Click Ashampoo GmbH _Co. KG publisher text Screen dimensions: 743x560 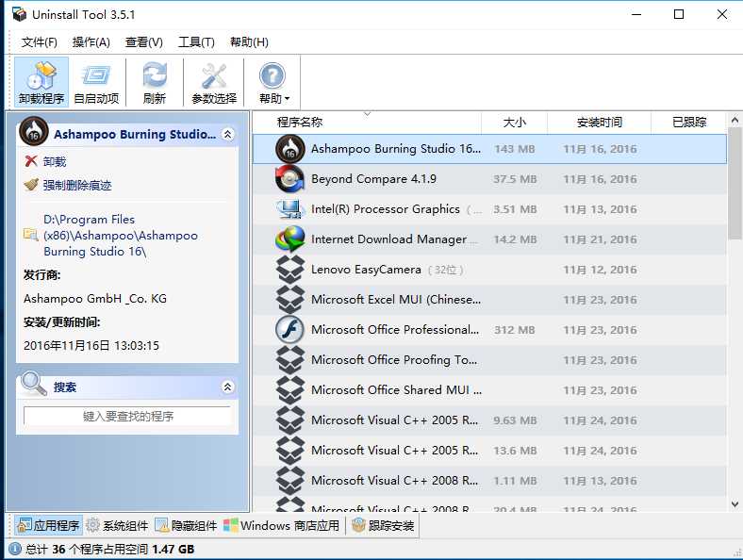coord(95,299)
